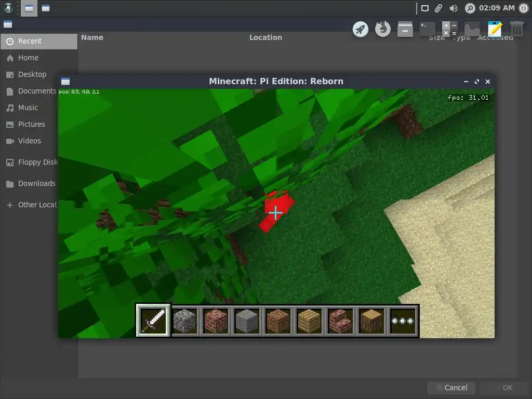
Task: Click the power button in the top panel
Action: tap(524, 8)
